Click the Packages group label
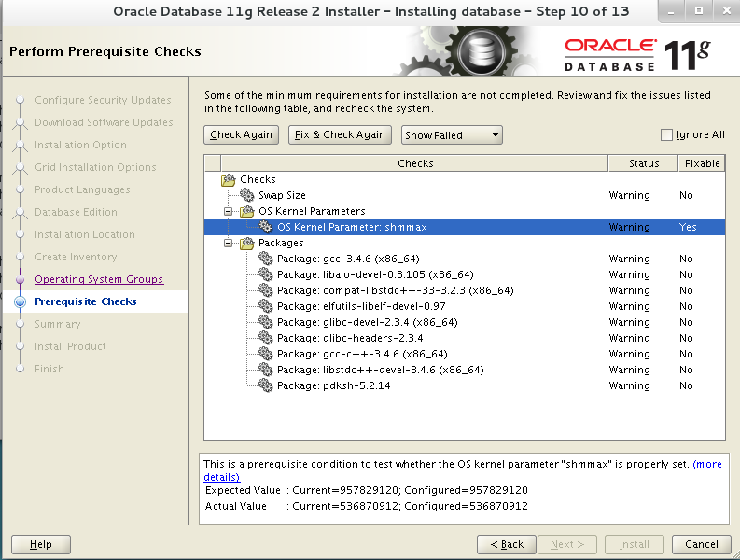Screen dimensions: 740x560 point(281,243)
